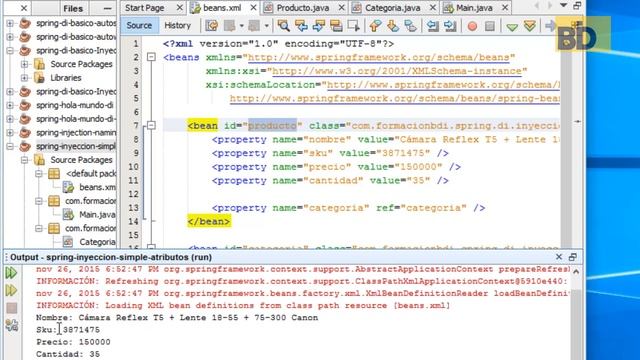Image resolution: width=640 pixels, height=360 pixels.
Task: Re-run with different parameters in Output
Action: (11, 290)
